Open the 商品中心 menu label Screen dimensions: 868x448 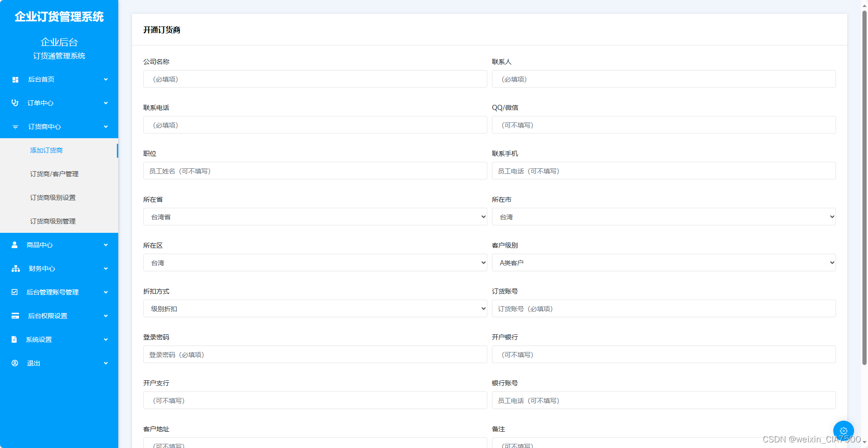pos(39,245)
